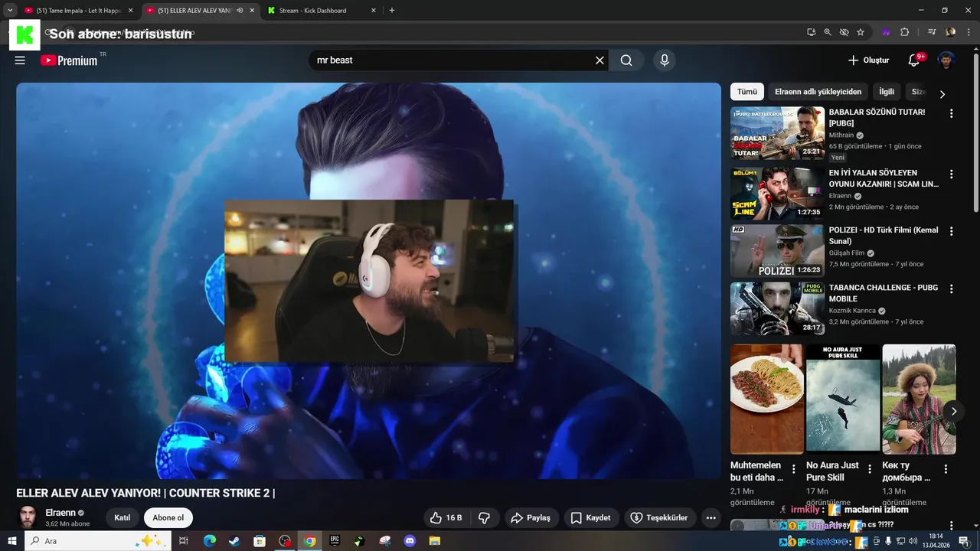Open Microsoft Edge from the taskbar

pyautogui.click(x=209, y=541)
